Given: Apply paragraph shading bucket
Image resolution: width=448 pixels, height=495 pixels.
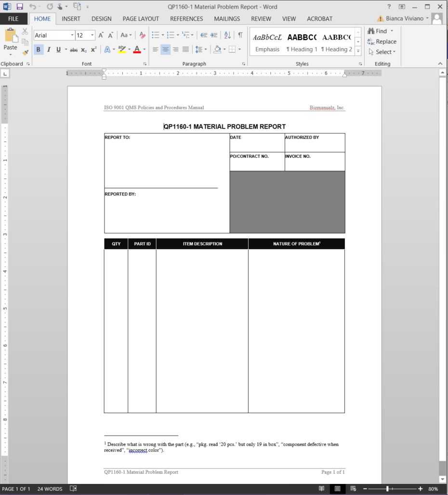Looking at the screenshot, I should [217, 50].
